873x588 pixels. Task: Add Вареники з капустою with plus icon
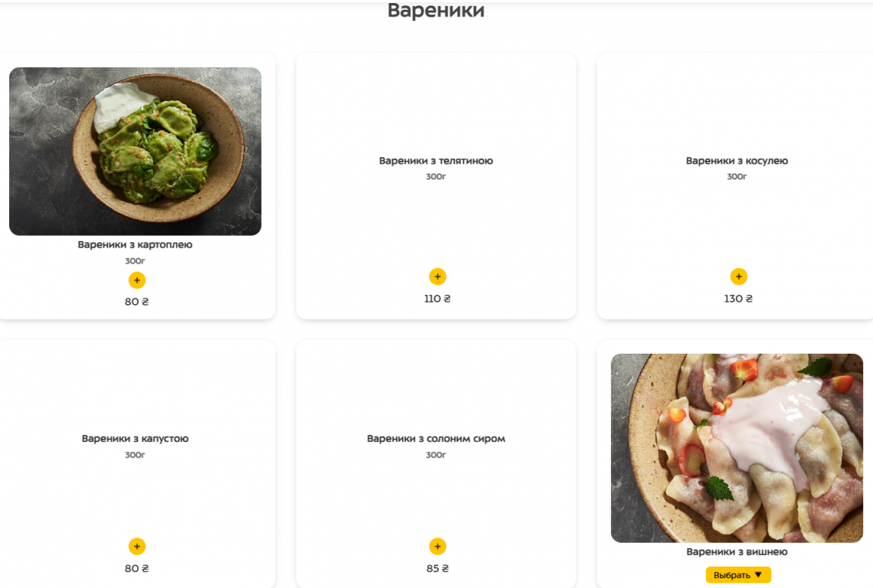coord(137,546)
